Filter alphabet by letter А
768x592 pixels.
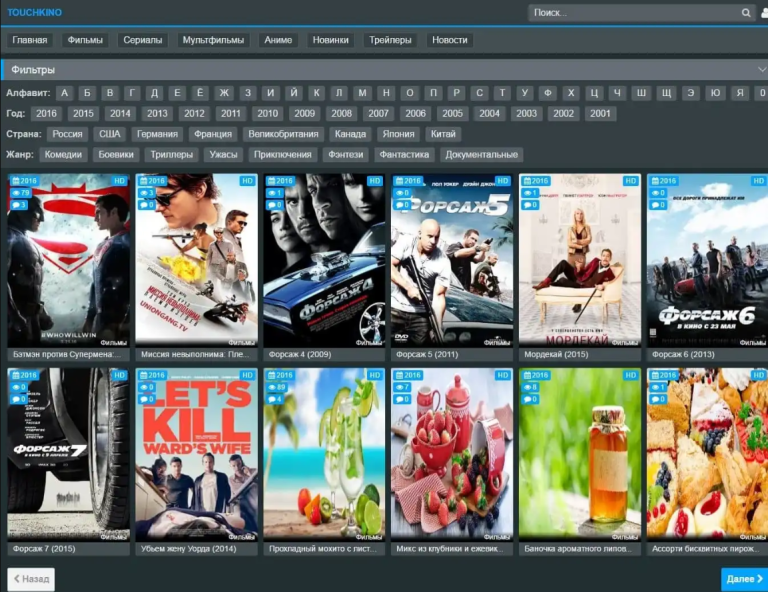tap(64, 93)
